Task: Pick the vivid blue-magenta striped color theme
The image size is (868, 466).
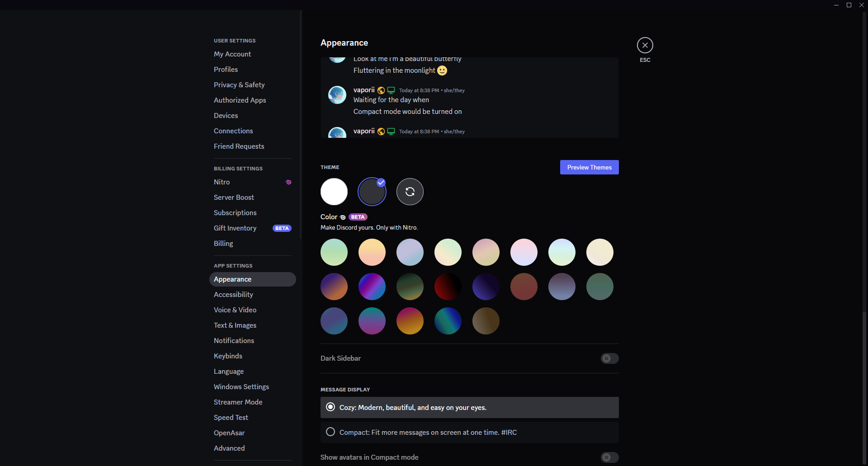Action: (x=372, y=287)
